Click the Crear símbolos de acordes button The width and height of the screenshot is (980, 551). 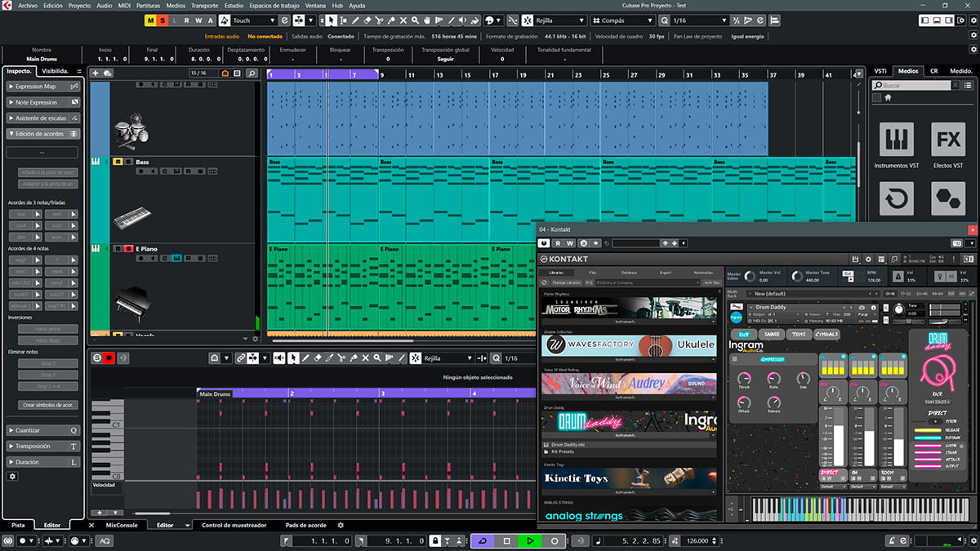[x=47, y=405]
